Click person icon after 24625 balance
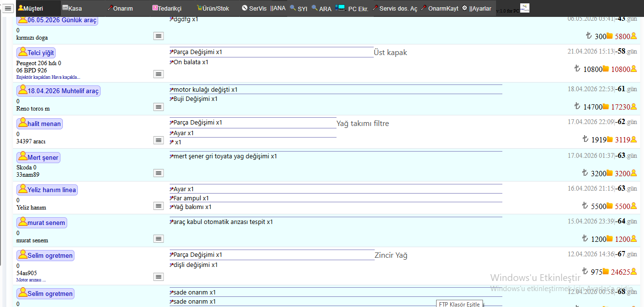 (x=634, y=271)
